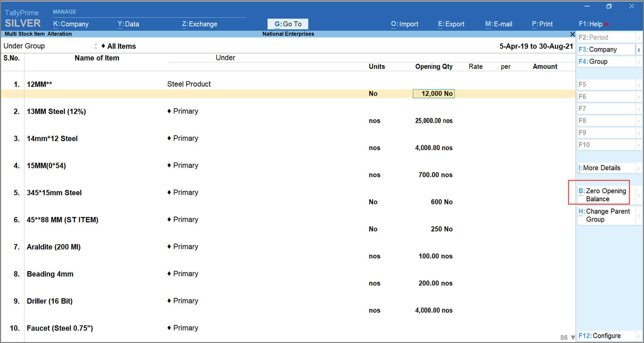Select item Faucet (Steel 0.75")

[x=60, y=328]
